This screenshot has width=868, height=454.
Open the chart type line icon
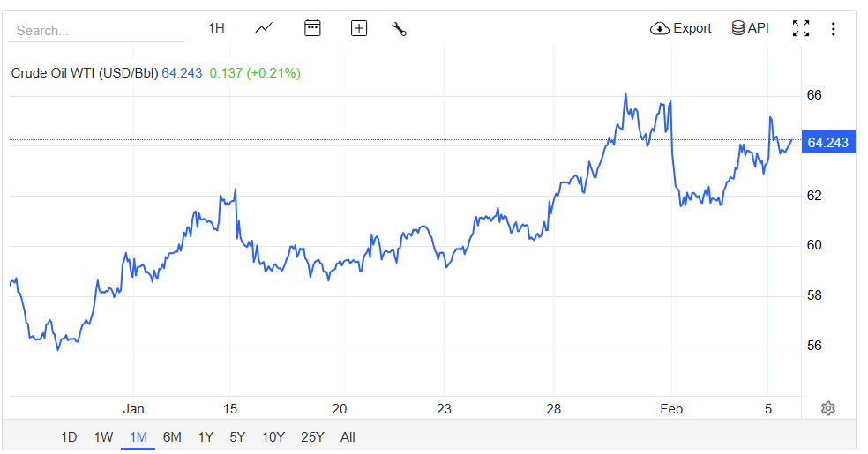(264, 28)
